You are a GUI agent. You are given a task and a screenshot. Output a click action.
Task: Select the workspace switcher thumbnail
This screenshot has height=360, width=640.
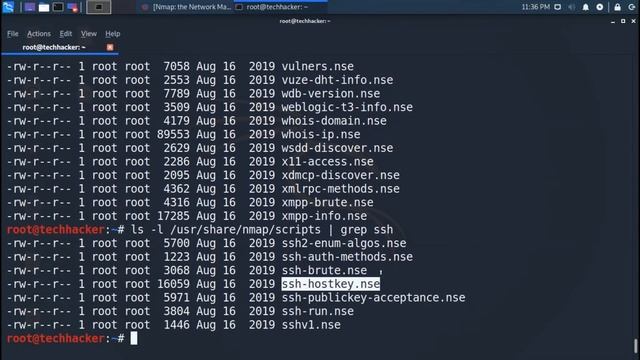98,7
